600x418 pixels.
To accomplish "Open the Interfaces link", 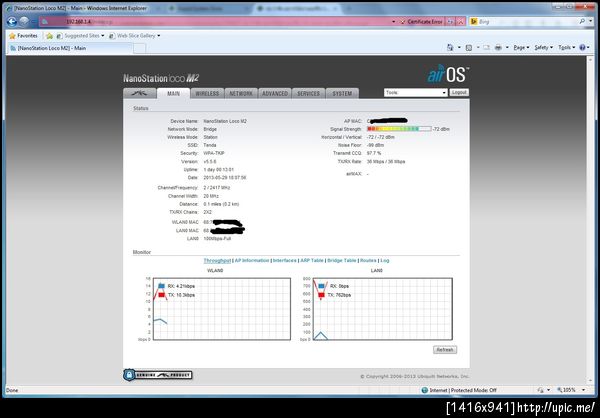I will (x=285, y=260).
